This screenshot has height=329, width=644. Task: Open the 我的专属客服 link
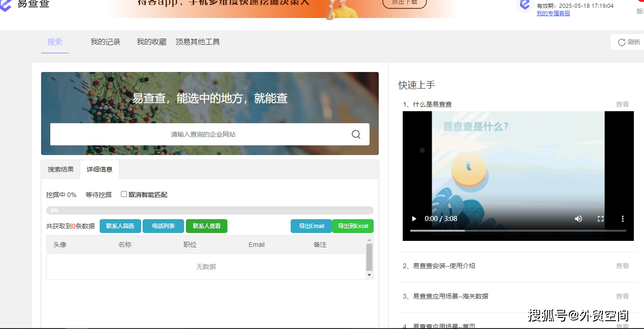(553, 13)
